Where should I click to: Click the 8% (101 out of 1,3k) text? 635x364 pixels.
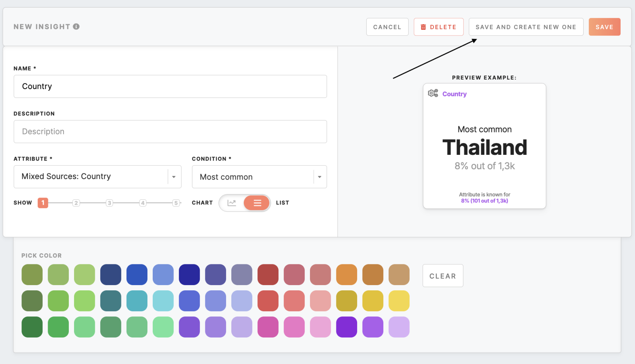(x=485, y=201)
